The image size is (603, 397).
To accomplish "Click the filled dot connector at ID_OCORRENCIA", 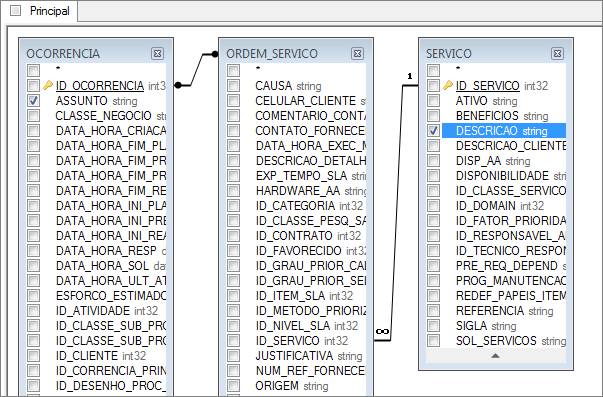I will pos(178,85).
